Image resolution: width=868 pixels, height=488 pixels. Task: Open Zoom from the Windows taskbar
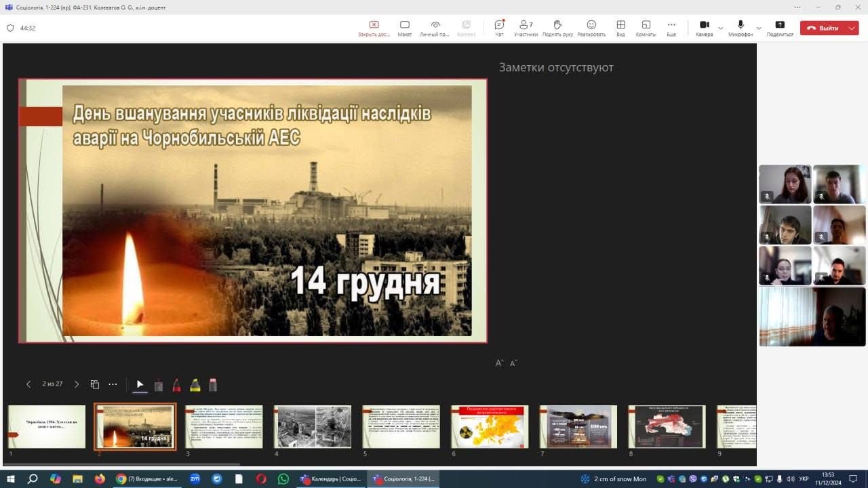tap(195, 479)
